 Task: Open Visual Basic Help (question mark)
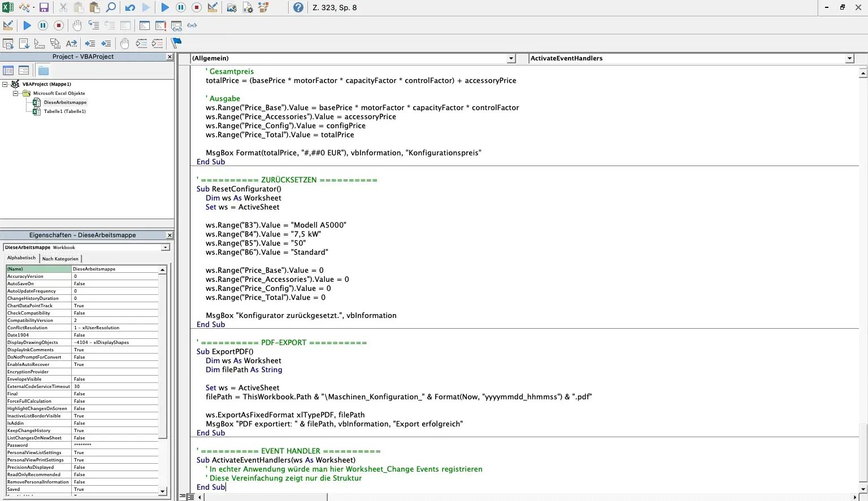pos(298,7)
